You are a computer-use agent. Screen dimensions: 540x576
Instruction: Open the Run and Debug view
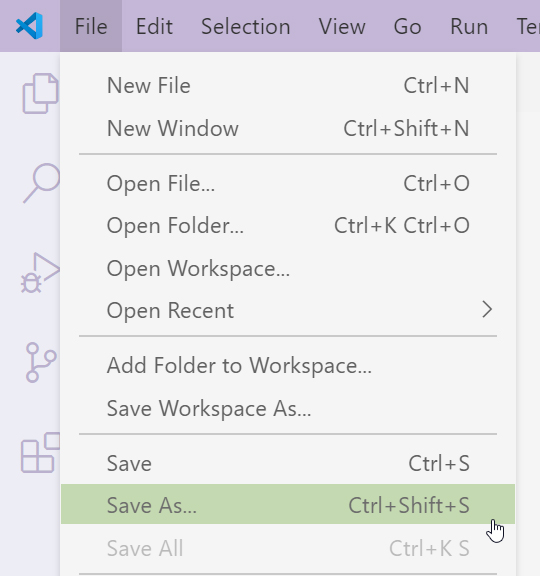click(40, 273)
